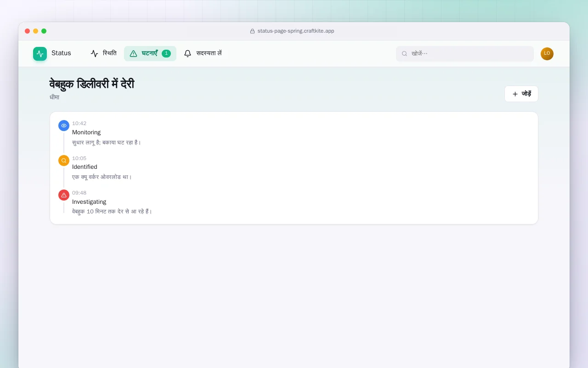Select the Investigating status label
The width and height of the screenshot is (588, 368).
89,202
